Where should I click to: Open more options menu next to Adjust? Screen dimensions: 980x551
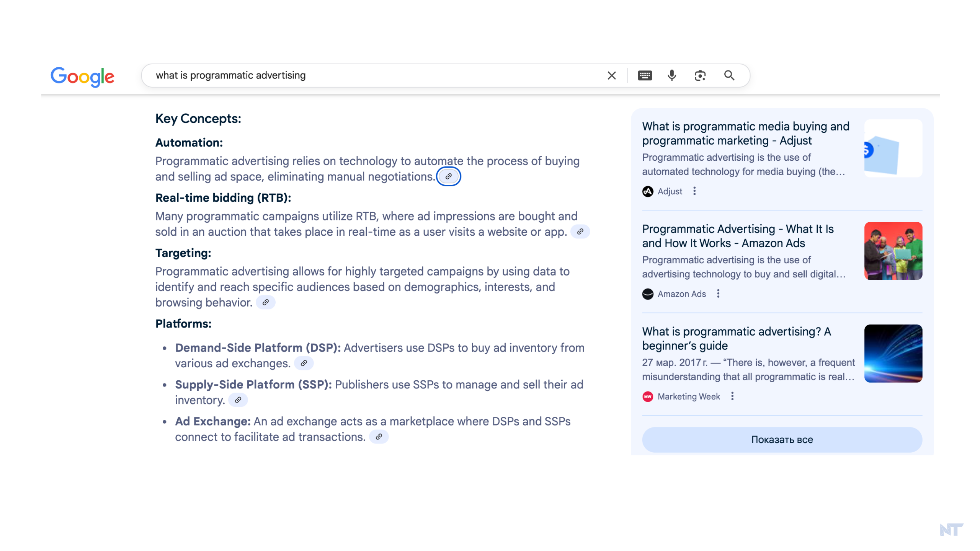[x=694, y=191]
